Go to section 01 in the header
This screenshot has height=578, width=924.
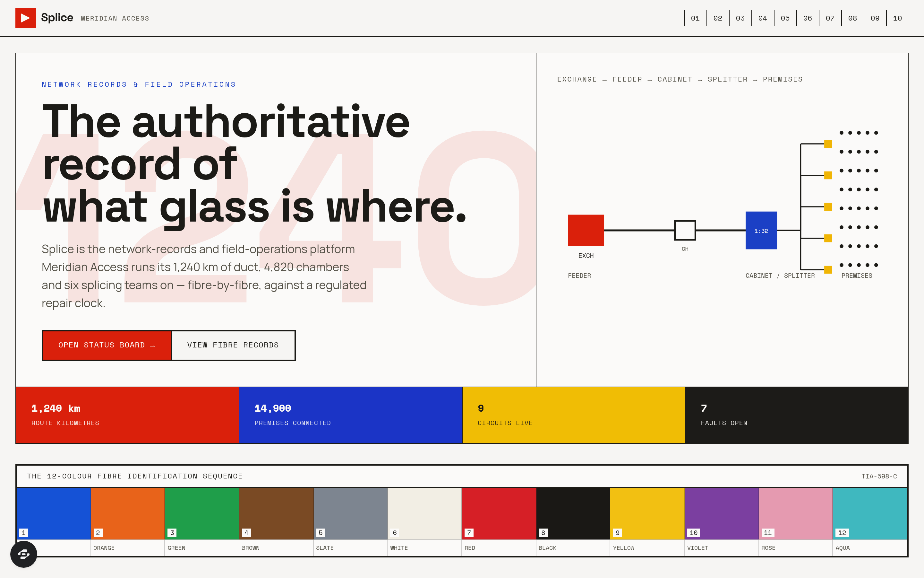(x=695, y=18)
